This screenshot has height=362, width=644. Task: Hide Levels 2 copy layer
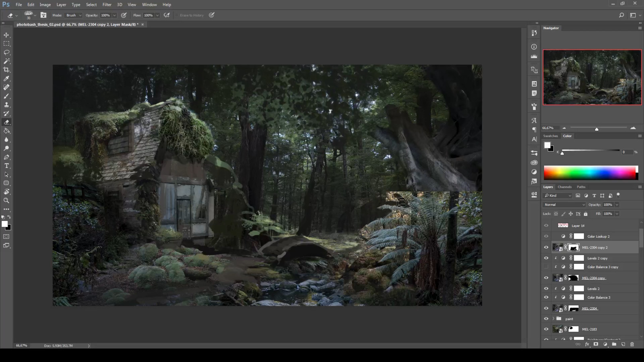546,258
